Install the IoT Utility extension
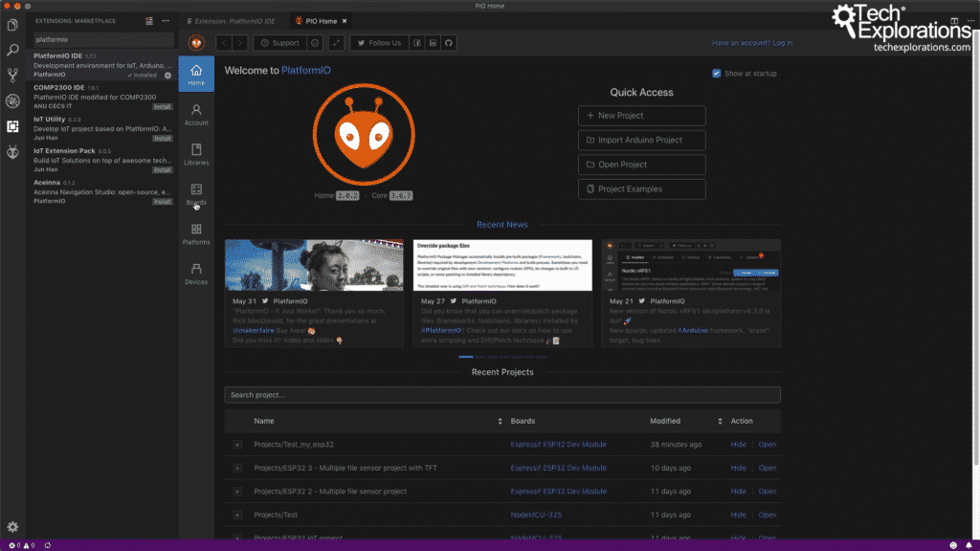The height and width of the screenshot is (551, 980). coord(163,139)
